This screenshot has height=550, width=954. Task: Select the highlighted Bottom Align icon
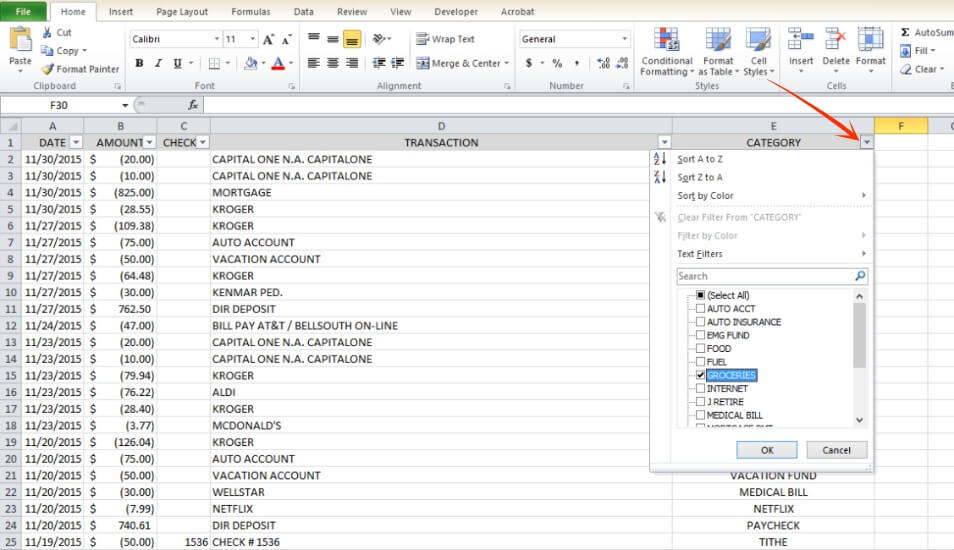(x=352, y=39)
